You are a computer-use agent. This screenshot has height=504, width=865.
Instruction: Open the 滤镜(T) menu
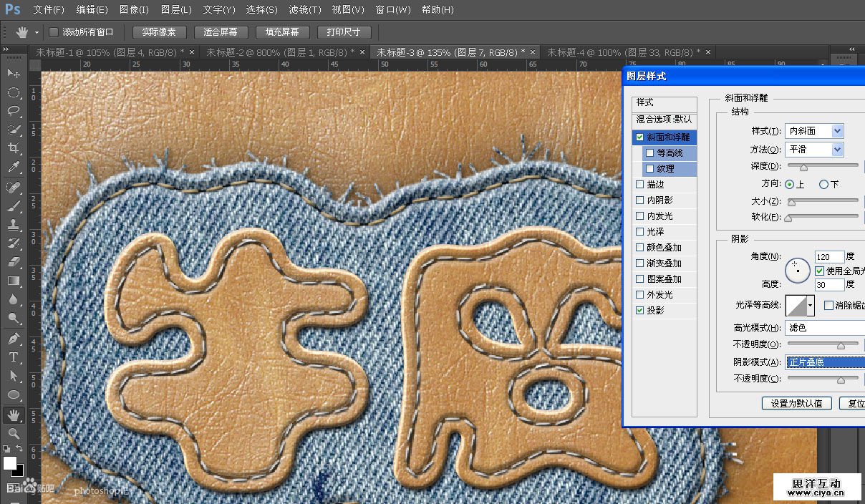[x=304, y=10]
